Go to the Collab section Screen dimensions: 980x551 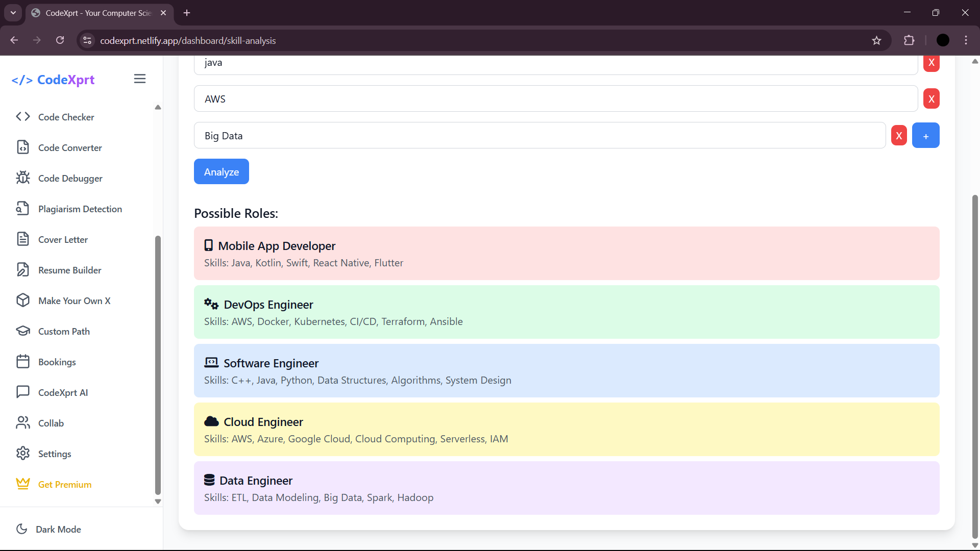51,423
